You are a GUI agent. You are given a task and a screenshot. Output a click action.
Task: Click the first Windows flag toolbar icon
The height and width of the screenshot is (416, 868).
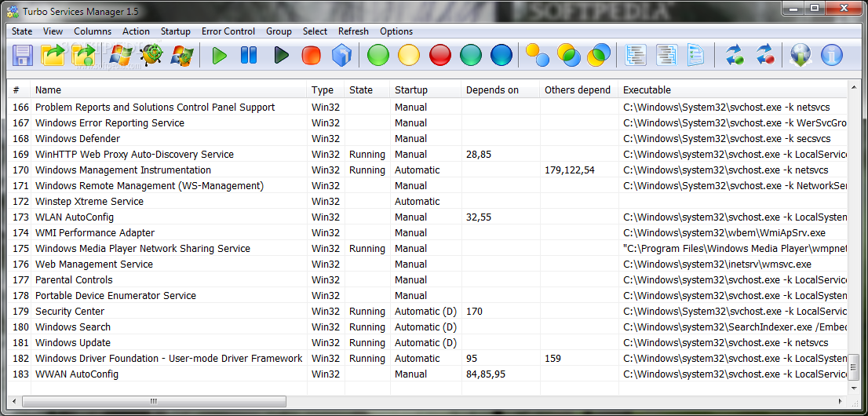(x=120, y=55)
